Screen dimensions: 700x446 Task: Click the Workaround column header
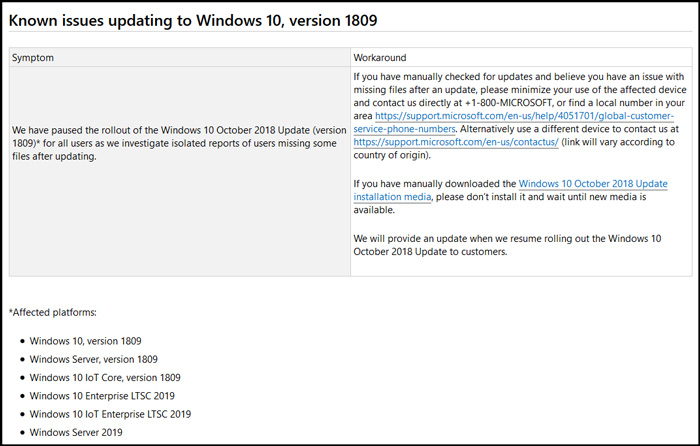point(380,58)
